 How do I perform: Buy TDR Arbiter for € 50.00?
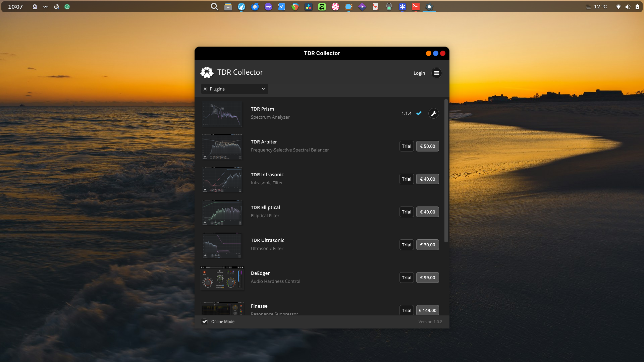coord(428,146)
